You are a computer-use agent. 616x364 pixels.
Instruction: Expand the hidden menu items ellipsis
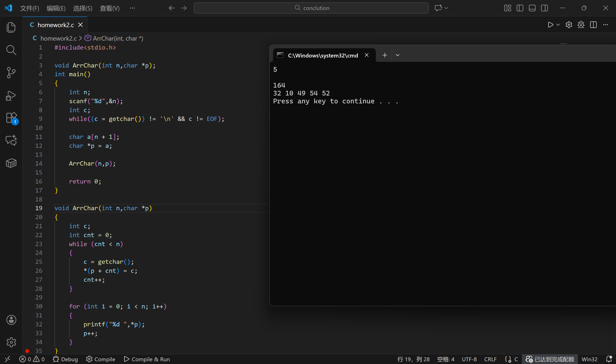click(132, 8)
